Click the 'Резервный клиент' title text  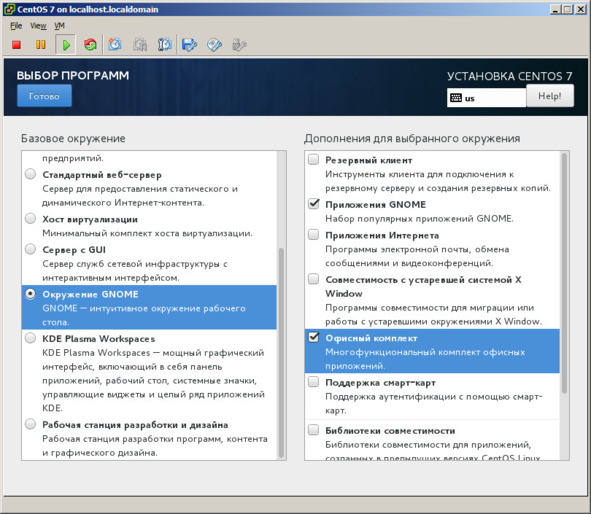point(369,160)
